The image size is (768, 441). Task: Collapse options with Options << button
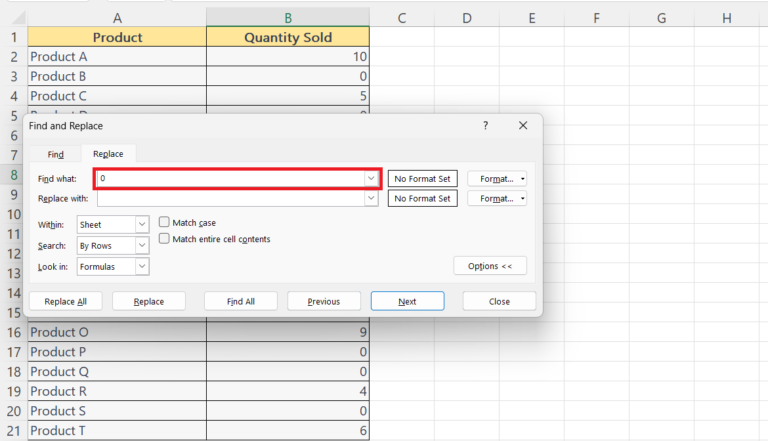pyautogui.click(x=490, y=266)
